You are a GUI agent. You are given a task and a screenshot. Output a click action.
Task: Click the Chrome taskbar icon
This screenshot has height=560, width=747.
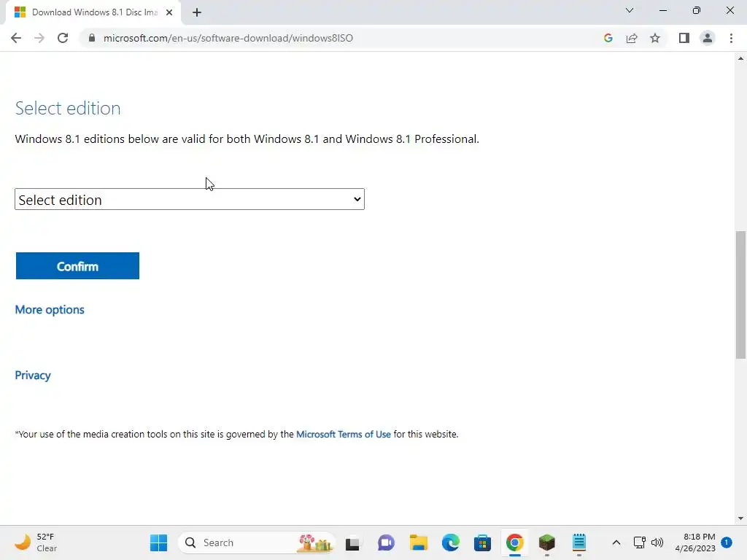coord(514,542)
